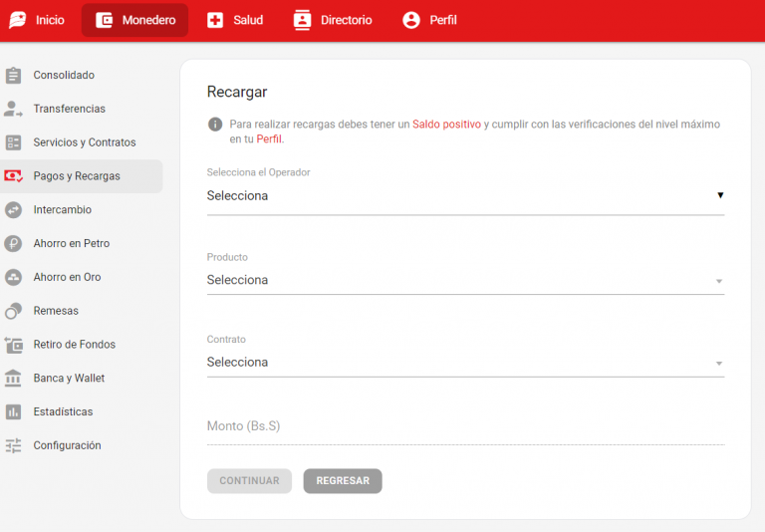
Task: Open the Intercambio exchange arrows icon
Action: (13, 210)
